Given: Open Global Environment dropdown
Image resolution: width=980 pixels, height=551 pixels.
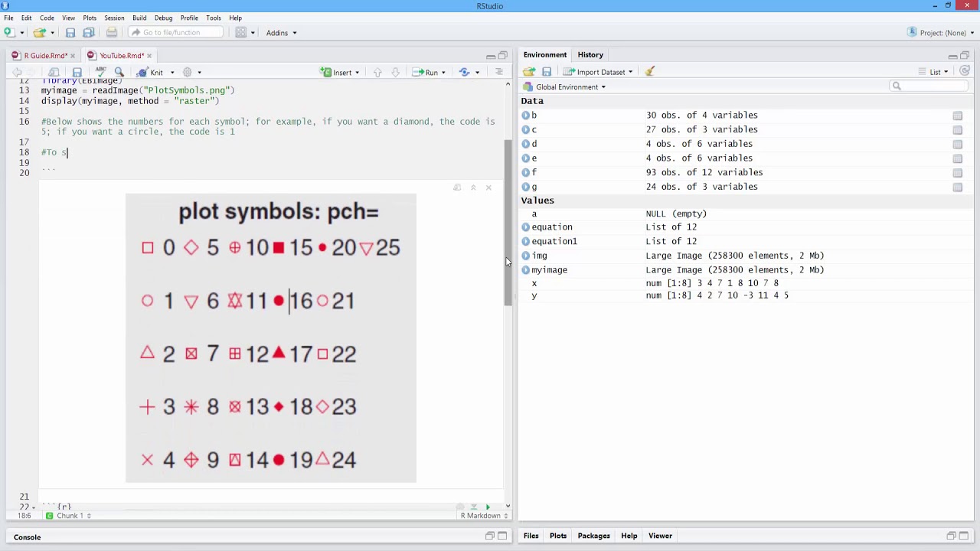Looking at the screenshot, I should 567,86.
